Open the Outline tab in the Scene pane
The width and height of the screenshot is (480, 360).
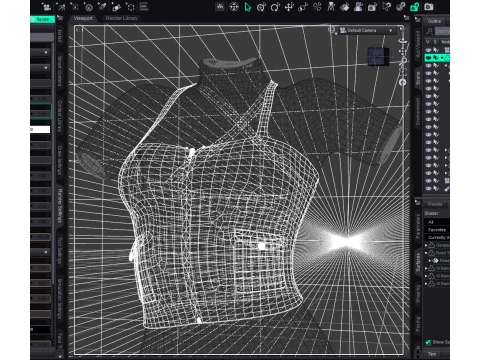[x=434, y=21]
